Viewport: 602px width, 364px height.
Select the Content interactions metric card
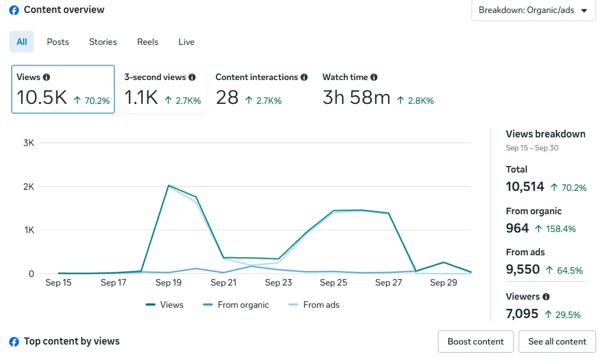pyautogui.click(x=261, y=89)
